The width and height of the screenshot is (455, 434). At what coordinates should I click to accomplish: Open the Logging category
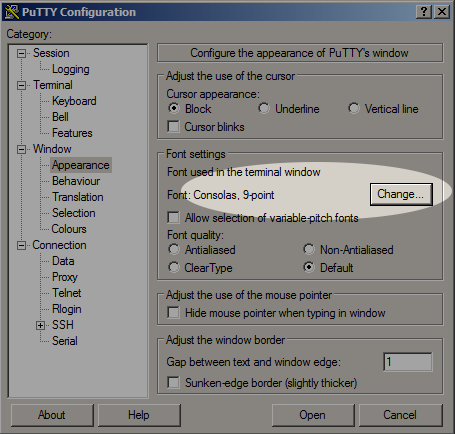(x=71, y=69)
